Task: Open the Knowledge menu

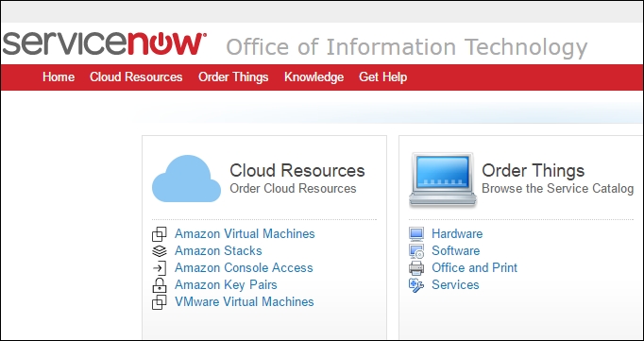Action: pyautogui.click(x=314, y=77)
